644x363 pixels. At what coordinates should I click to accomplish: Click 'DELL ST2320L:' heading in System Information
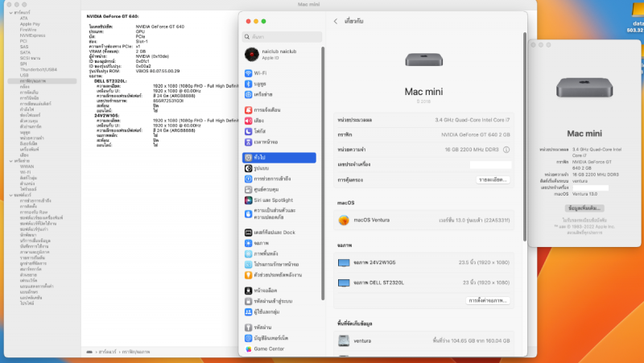(x=110, y=81)
